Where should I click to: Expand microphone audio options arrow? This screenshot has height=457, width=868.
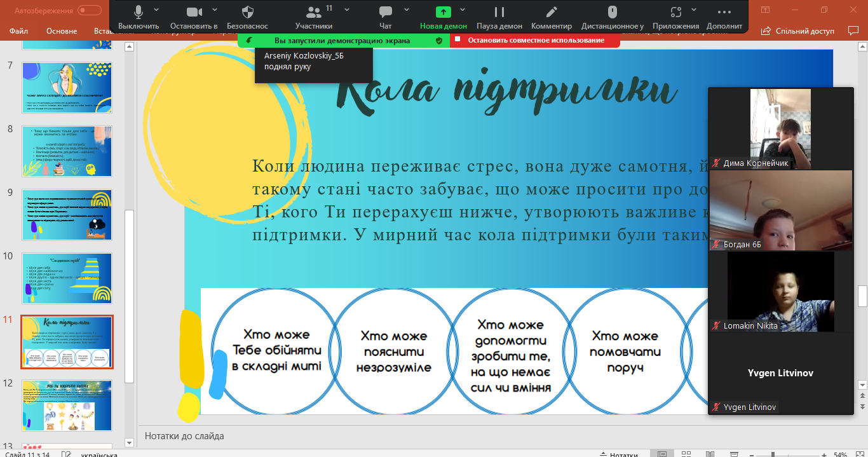coord(156,10)
